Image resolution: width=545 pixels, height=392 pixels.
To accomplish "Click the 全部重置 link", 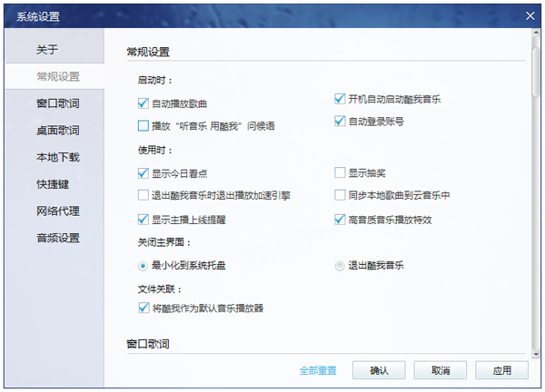I will coord(318,370).
